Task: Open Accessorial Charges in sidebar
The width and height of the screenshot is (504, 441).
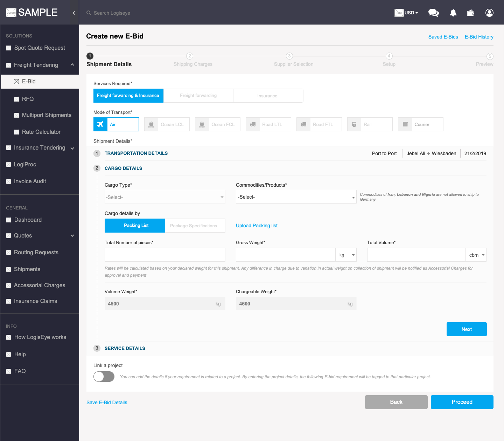Action: [40, 285]
